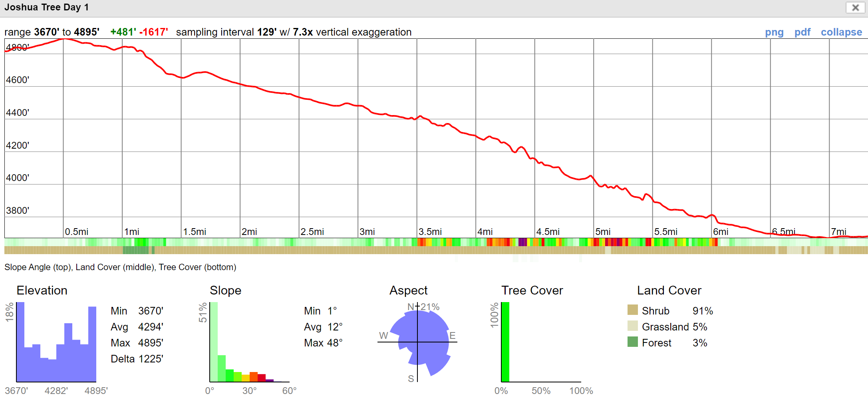This screenshot has height=396, width=868.
Task: Click the 7mi distance marker label
Action: pos(839,232)
